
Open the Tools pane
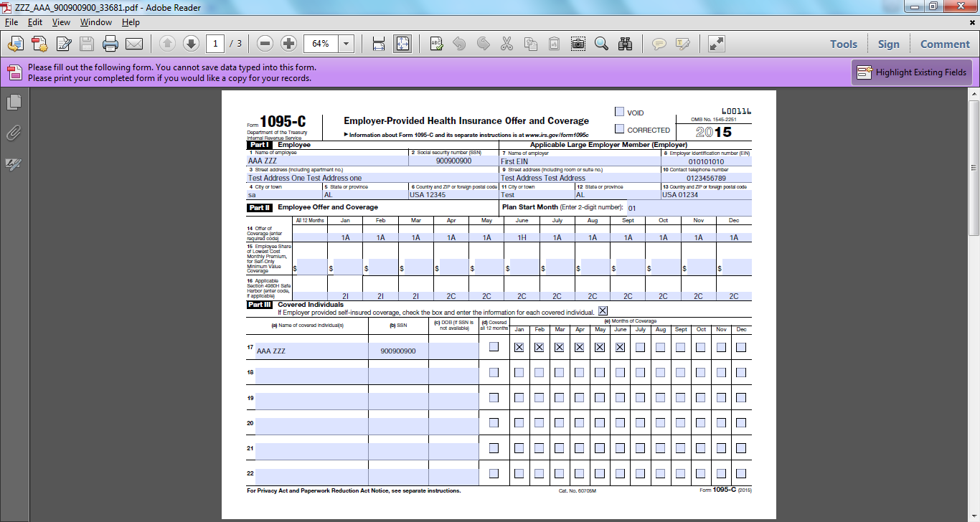tap(844, 44)
